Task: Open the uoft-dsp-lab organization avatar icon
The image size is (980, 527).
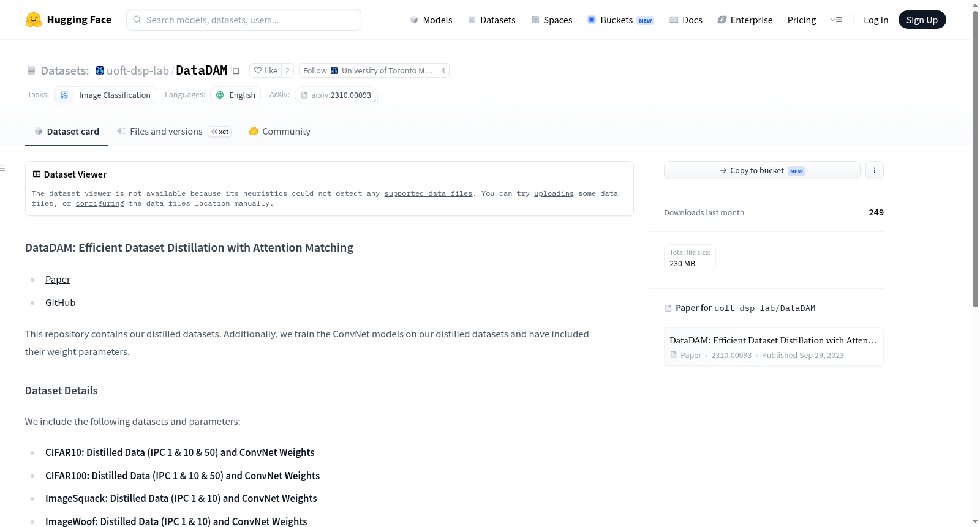Action: [100, 70]
